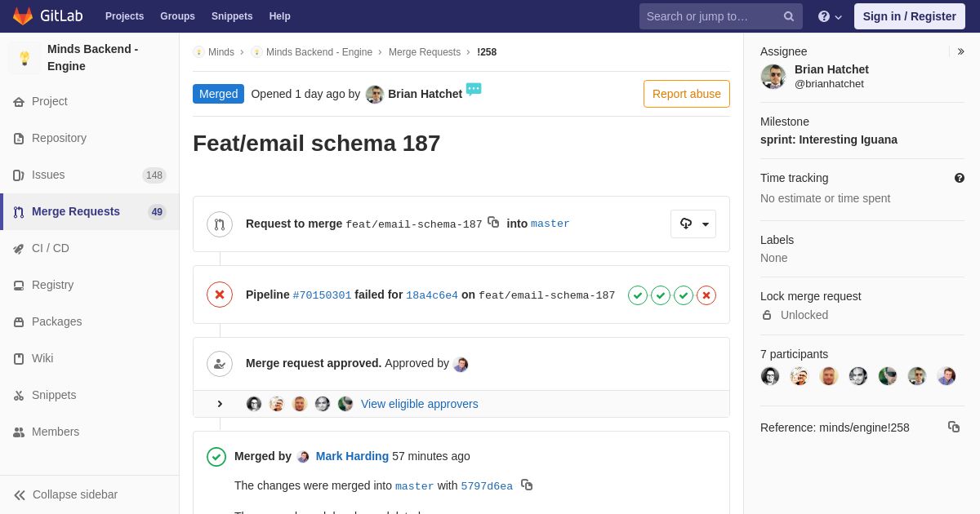Image resolution: width=980 pixels, height=514 pixels.
Task: Click the approval person-check icon
Action: click(220, 364)
